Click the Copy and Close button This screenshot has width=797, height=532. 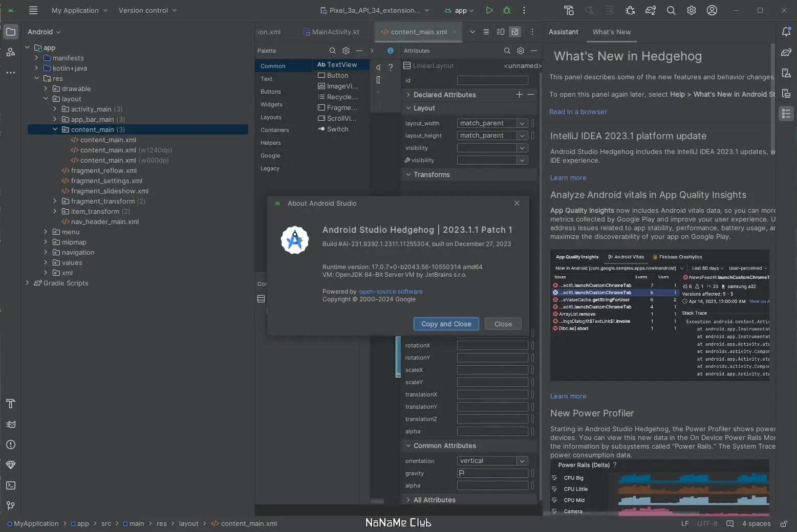pos(446,324)
